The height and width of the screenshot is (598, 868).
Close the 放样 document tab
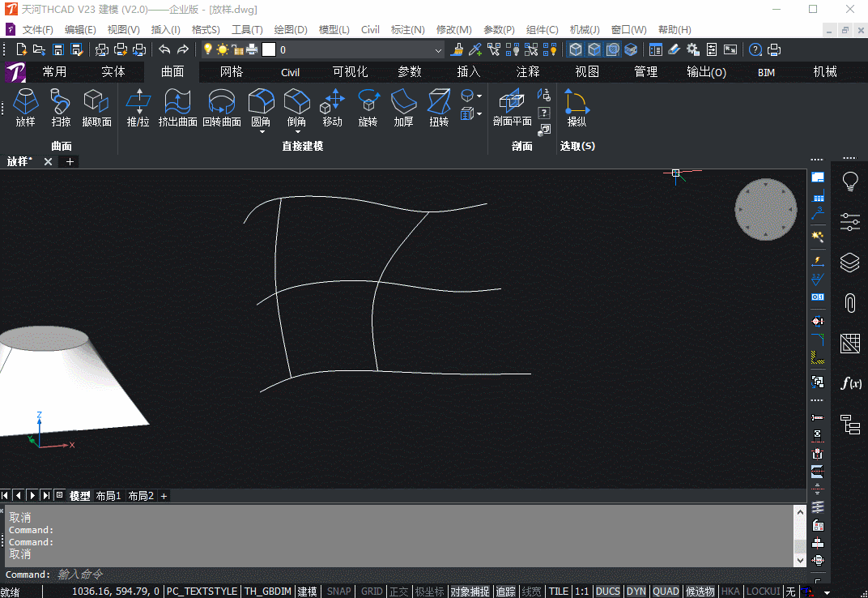[48, 162]
